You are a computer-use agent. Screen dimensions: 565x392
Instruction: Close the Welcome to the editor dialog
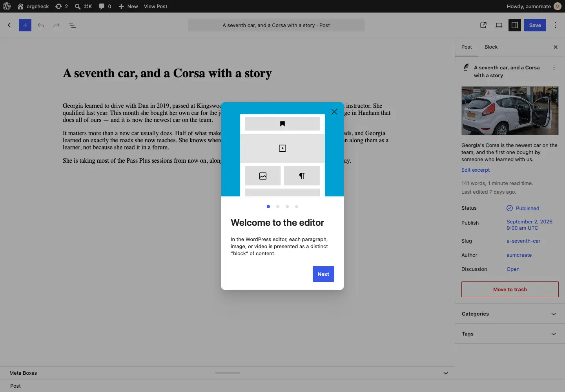pyautogui.click(x=334, y=112)
